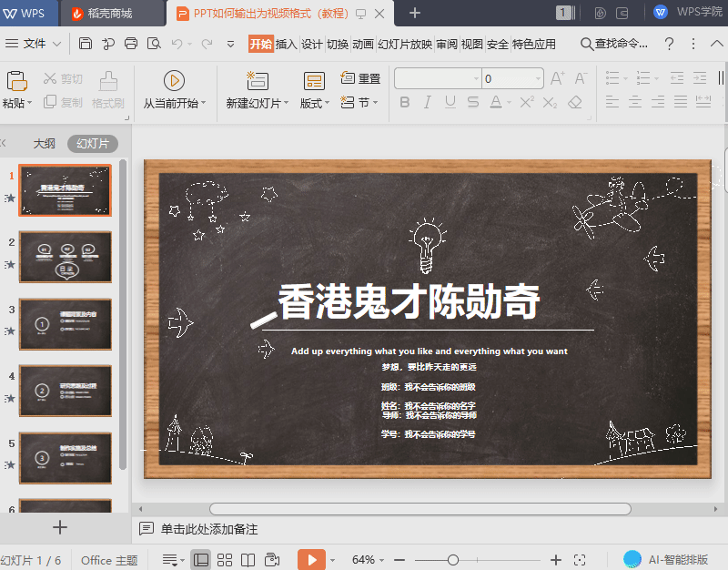This screenshot has width=728, height=570.
Task: Click the Start From Current slideshow icon
Action: 175,81
